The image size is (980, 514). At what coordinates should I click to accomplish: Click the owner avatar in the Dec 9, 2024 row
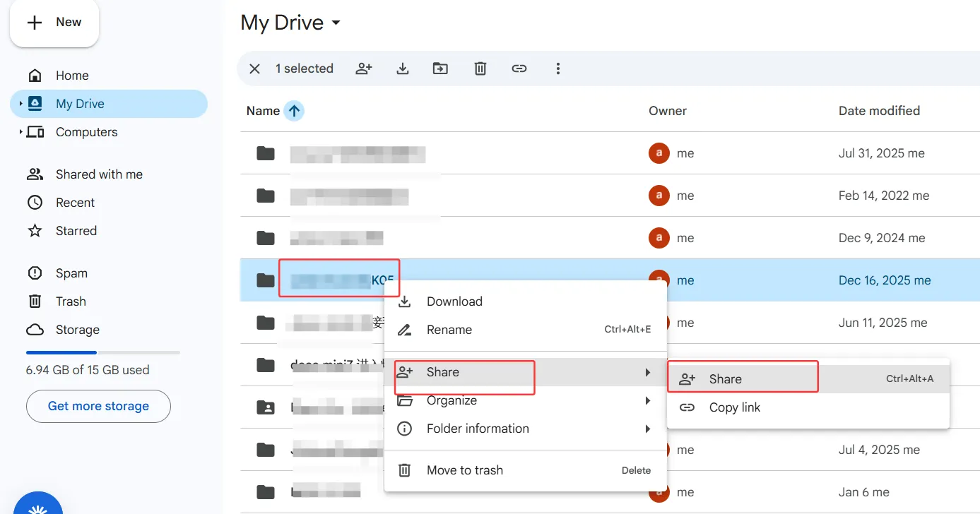659,238
